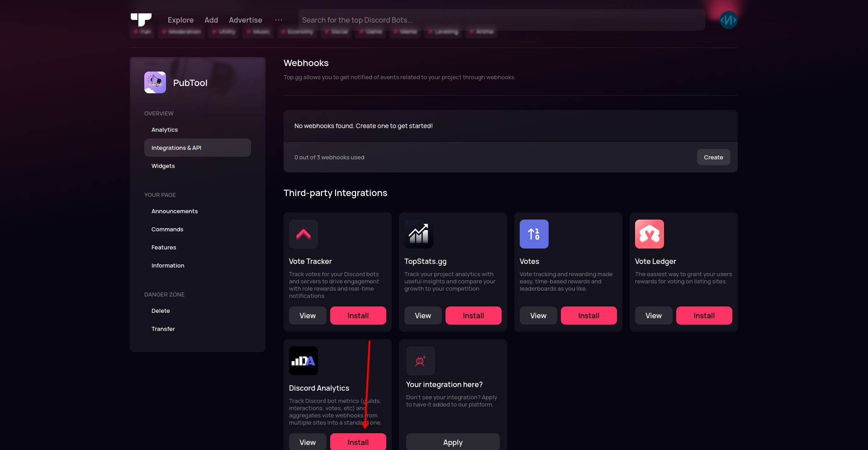Install the Discord Analytics integration

(358, 442)
